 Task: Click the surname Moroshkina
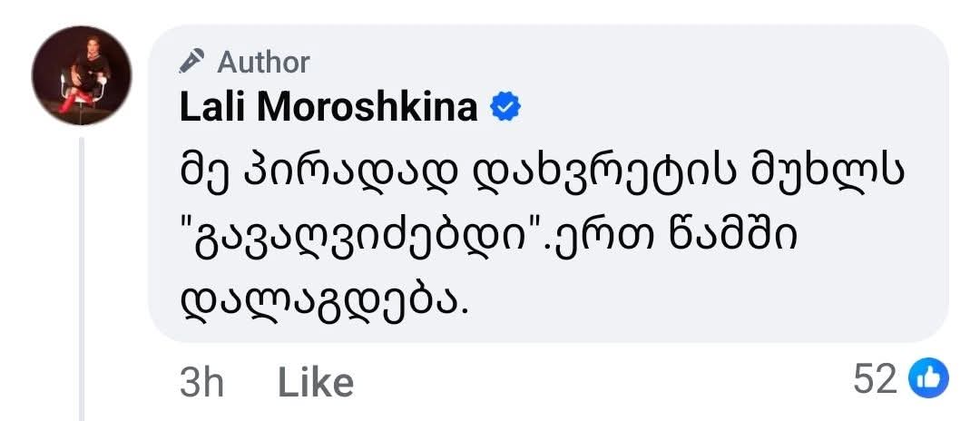click(x=367, y=109)
